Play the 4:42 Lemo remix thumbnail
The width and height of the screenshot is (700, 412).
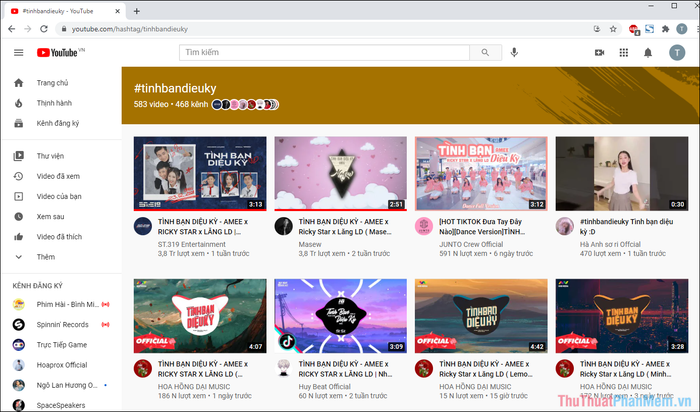(x=481, y=316)
